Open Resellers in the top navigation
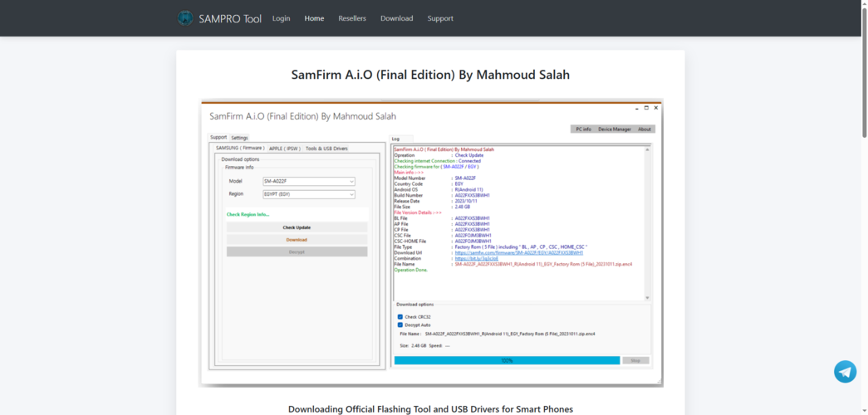The height and width of the screenshot is (415, 868). [352, 18]
